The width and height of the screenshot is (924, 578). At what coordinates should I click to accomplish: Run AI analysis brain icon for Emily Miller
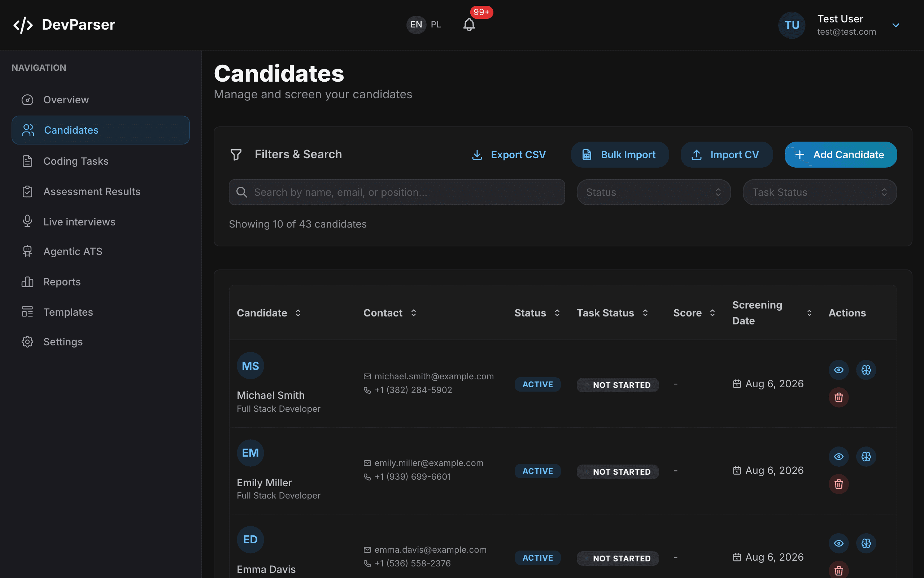(866, 456)
